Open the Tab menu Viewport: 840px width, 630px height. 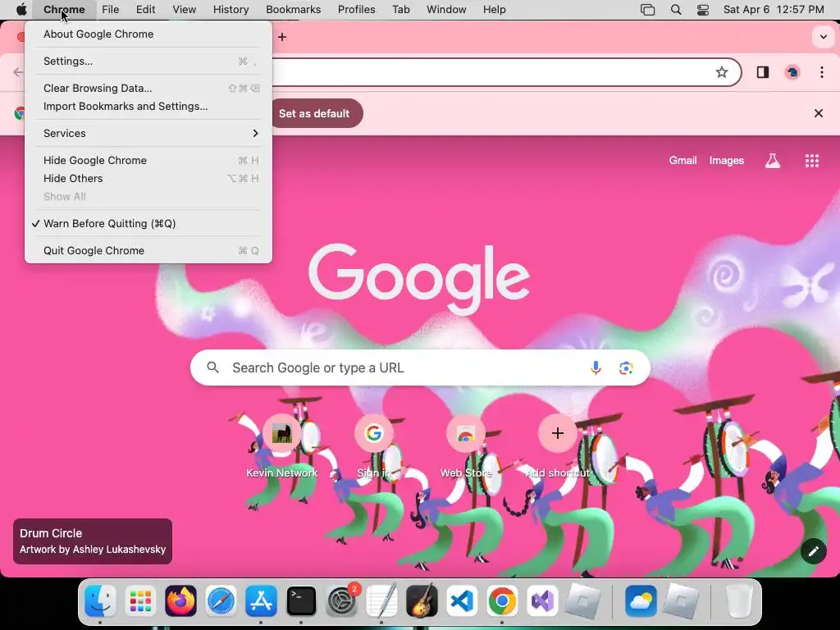click(x=400, y=10)
